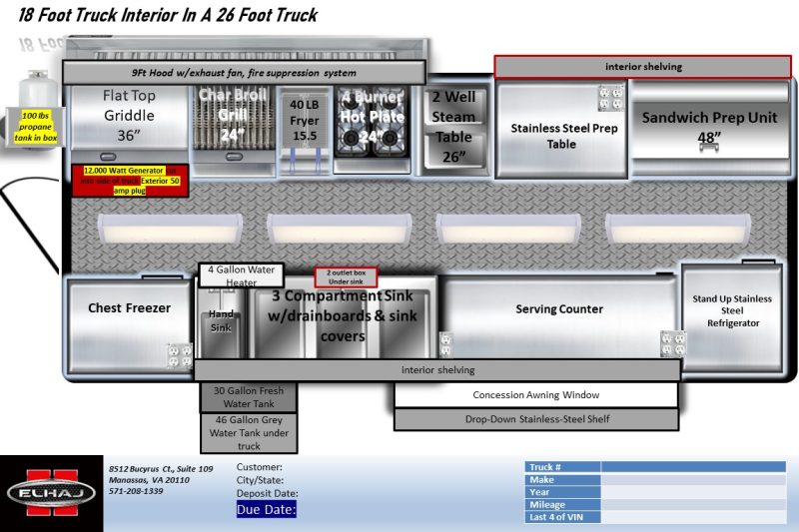799x532 pixels.
Task: Select the 4 Gallon Water Heater box
Action: [241, 275]
